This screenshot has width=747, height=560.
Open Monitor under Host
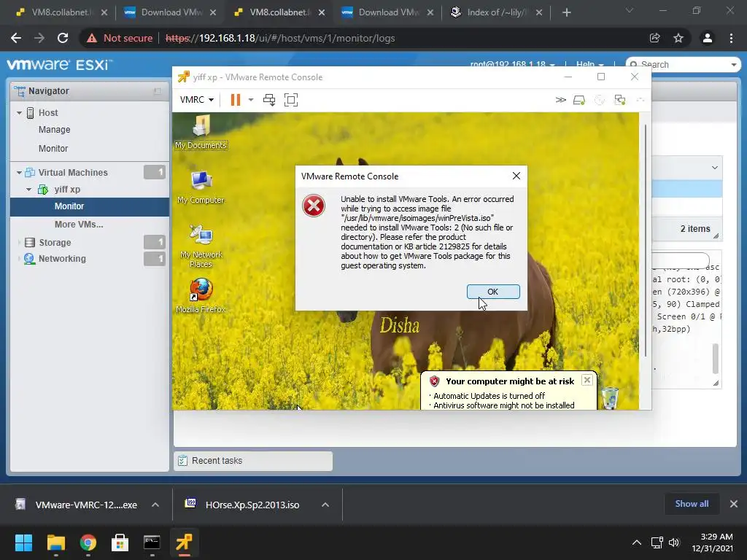pyautogui.click(x=53, y=149)
